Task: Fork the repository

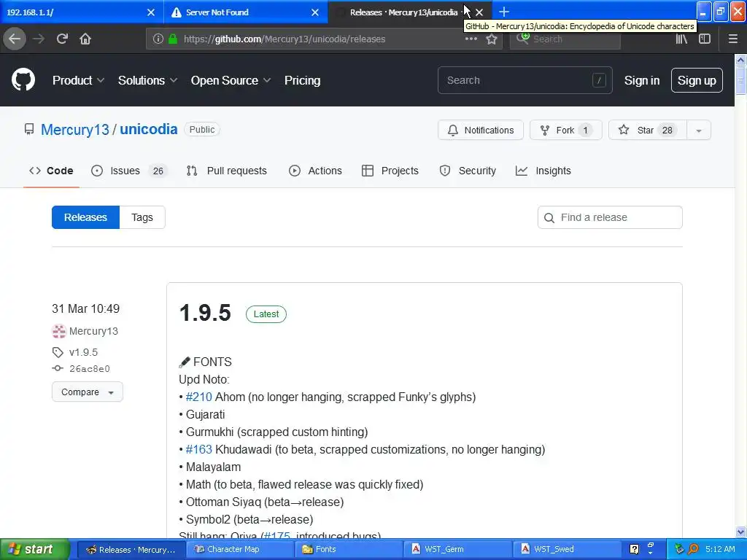Action: tap(565, 130)
